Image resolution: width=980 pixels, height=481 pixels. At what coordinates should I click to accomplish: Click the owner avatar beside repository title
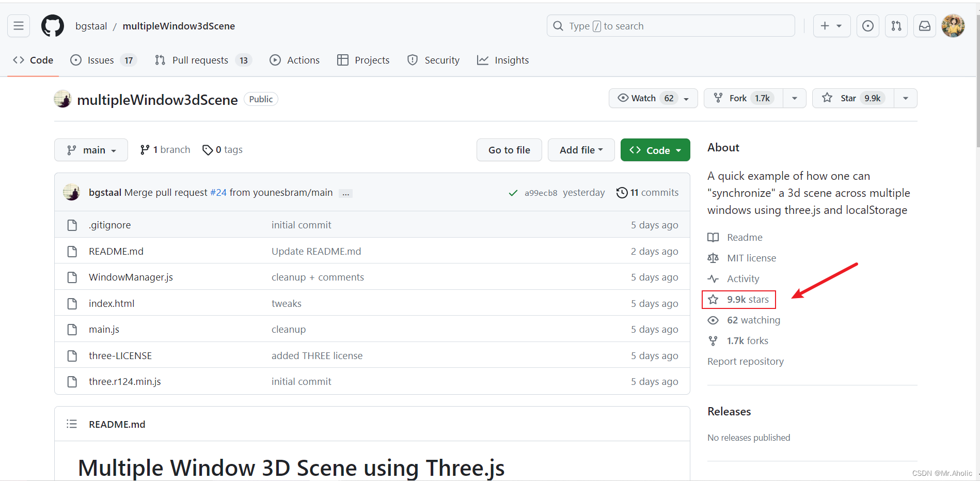point(63,99)
